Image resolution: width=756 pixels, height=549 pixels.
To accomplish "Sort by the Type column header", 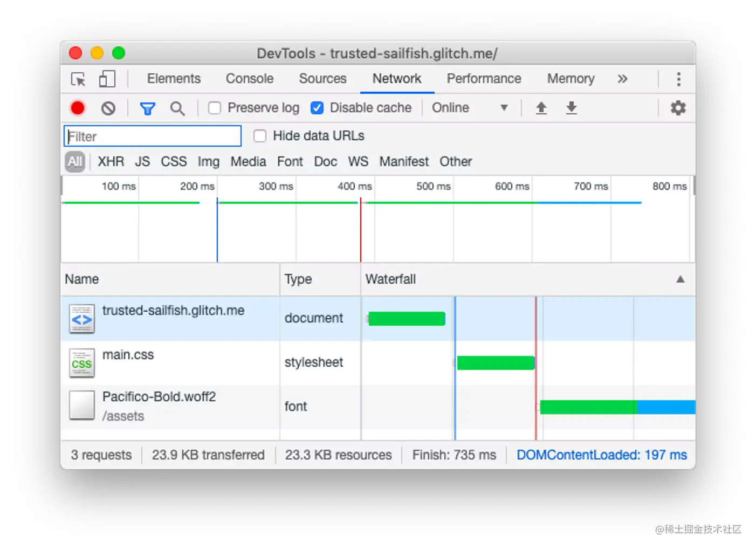I will 320,279.
